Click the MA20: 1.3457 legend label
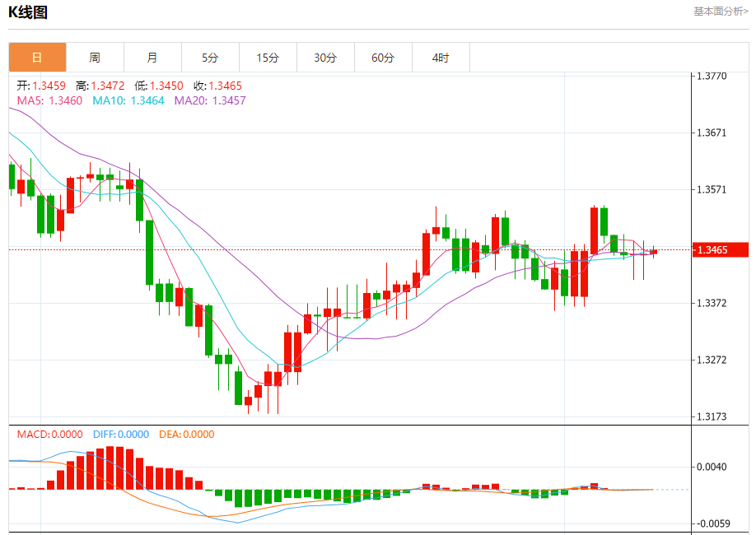 [210, 100]
